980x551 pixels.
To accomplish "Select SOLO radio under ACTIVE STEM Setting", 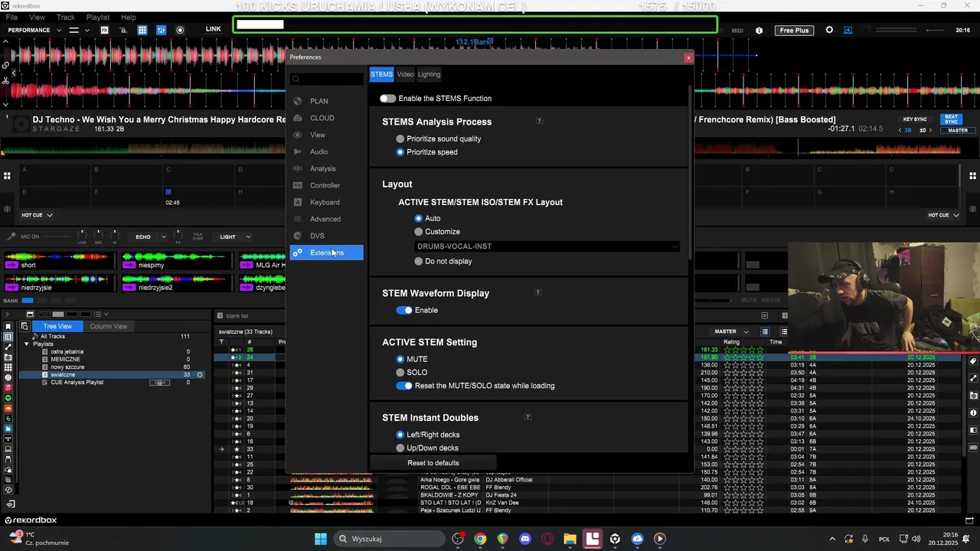I will pyautogui.click(x=400, y=372).
